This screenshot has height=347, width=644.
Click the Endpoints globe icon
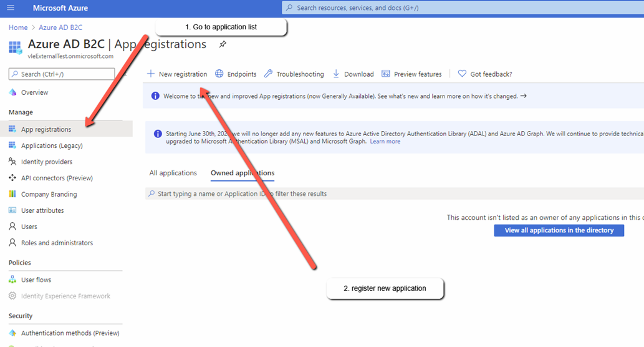point(219,74)
